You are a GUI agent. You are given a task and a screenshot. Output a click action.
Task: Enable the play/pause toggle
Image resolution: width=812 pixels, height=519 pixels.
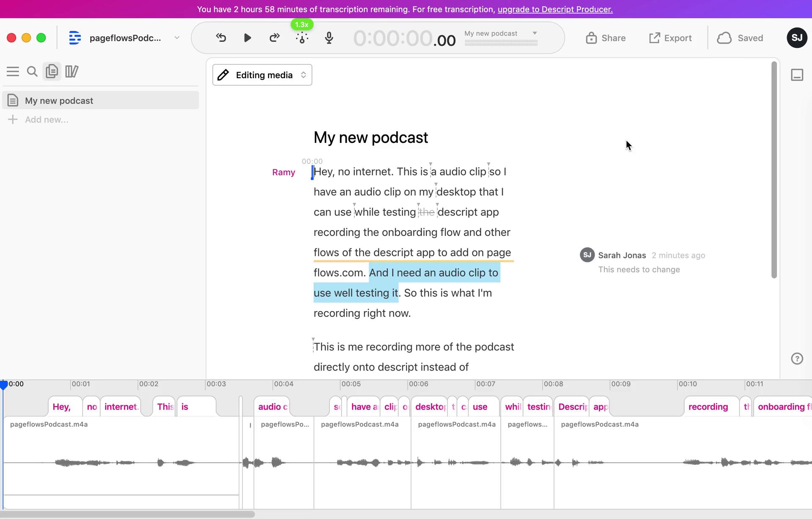click(x=247, y=38)
